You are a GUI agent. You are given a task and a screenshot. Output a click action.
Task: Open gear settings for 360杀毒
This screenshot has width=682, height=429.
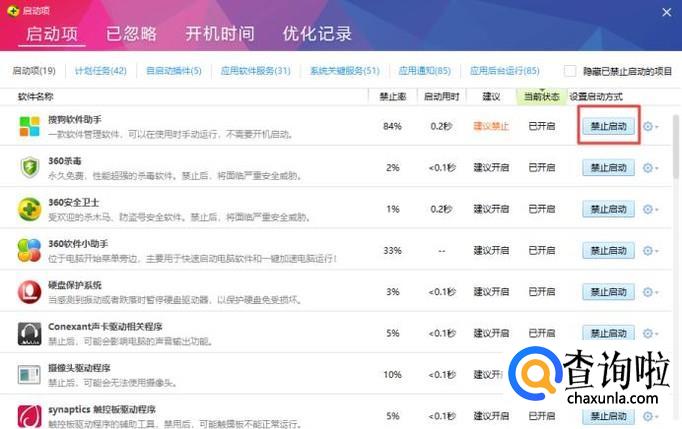(x=650, y=168)
